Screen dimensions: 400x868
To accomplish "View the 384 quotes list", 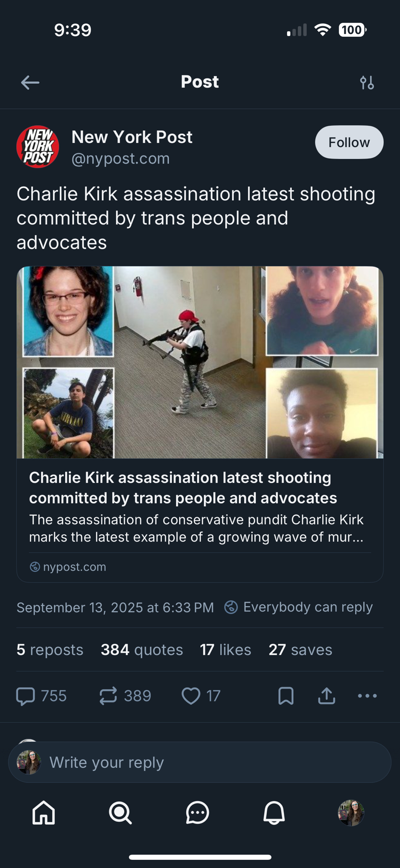I will [142, 650].
